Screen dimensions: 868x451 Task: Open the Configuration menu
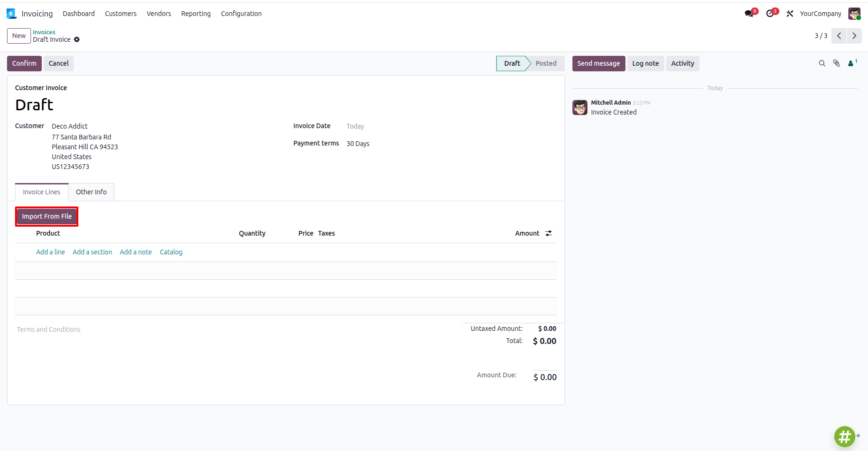click(241, 14)
